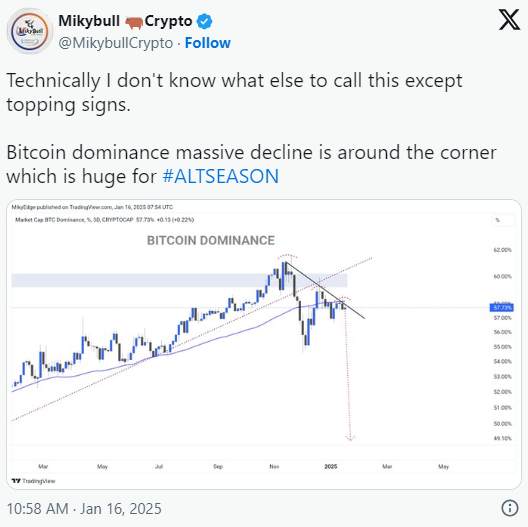Click the Market Cap BTC Dominance legend text
The image size is (528, 527).
point(104,220)
